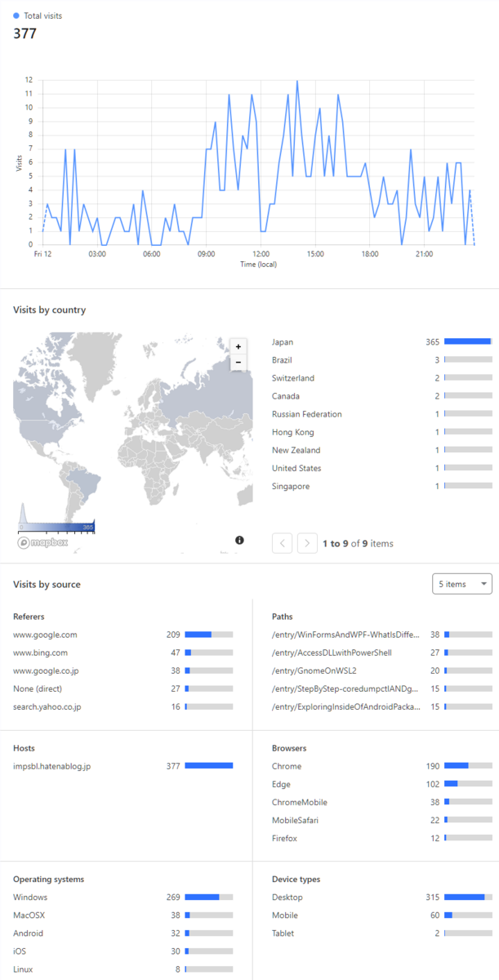Open the '5 items' dropdown
Image resolution: width=499 pixels, height=980 pixels.
[462, 584]
